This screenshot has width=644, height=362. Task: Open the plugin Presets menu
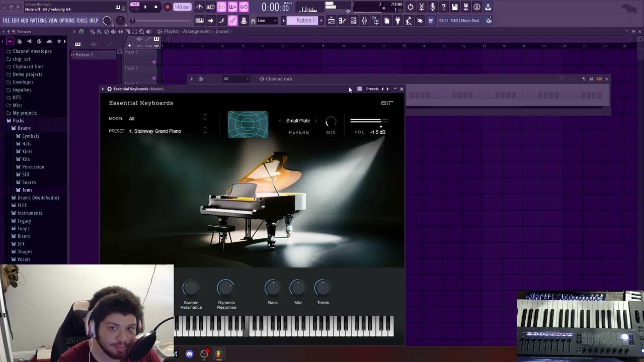coord(372,89)
